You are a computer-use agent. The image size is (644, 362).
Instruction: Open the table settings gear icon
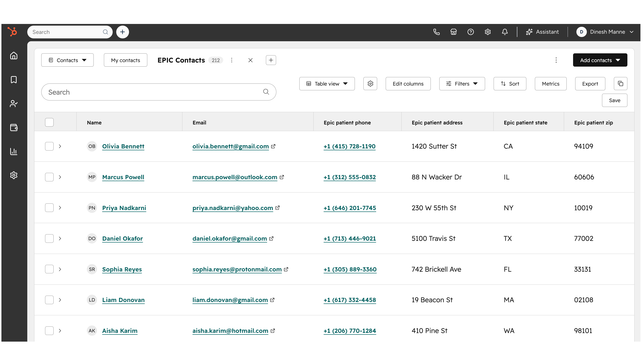[370, 84]
